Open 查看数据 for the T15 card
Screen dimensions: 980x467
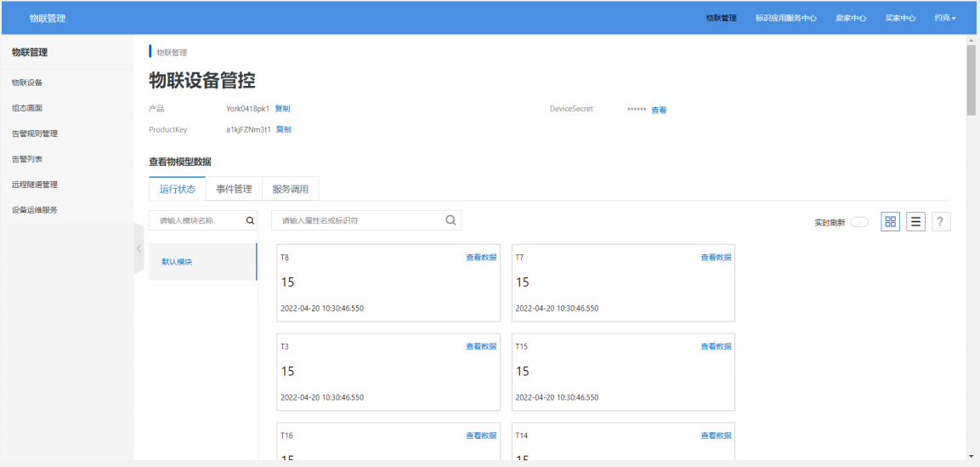coord(716,346)
